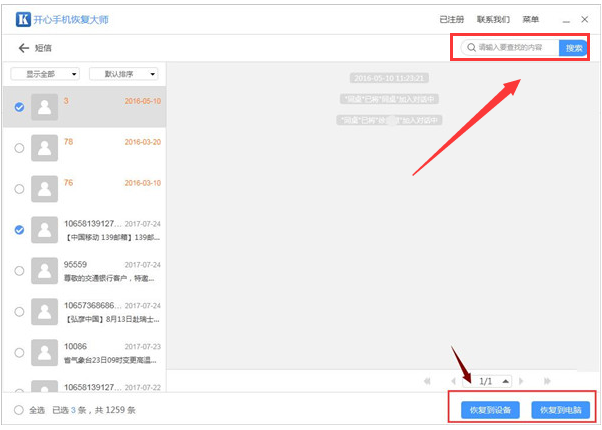Click the 恢复到电脑 button
Screen dimensions: 602x430
click(559, 410)
